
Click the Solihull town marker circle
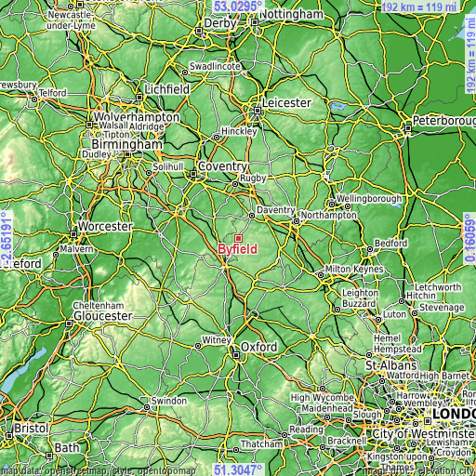(x=149, y=173)
